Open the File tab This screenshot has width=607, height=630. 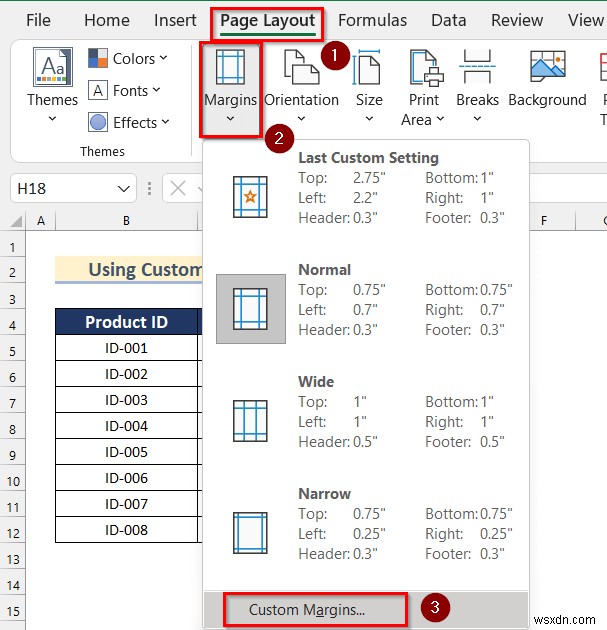click(38, 20)
